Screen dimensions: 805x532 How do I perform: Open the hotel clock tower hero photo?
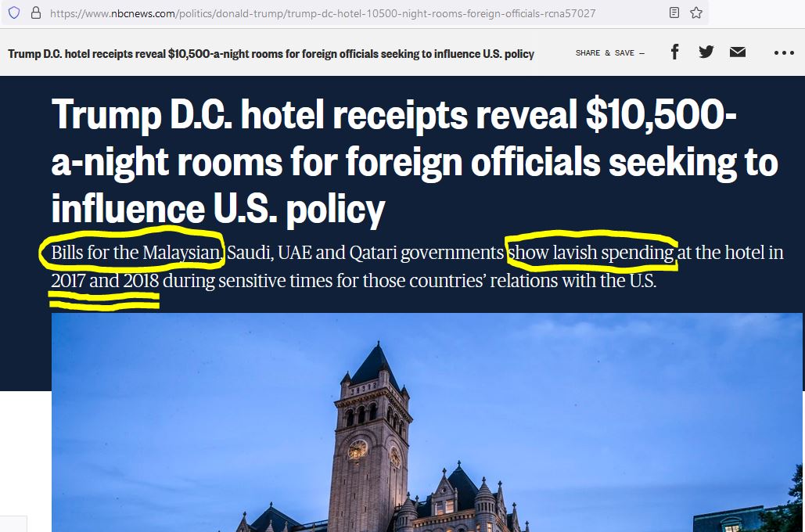(x=426, y=422)
